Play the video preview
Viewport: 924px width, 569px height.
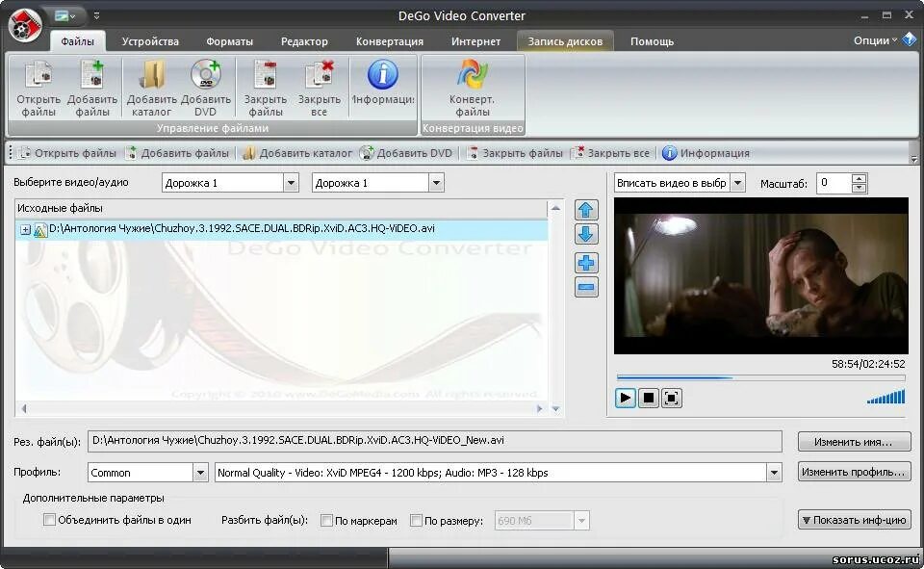coord(626,398)
